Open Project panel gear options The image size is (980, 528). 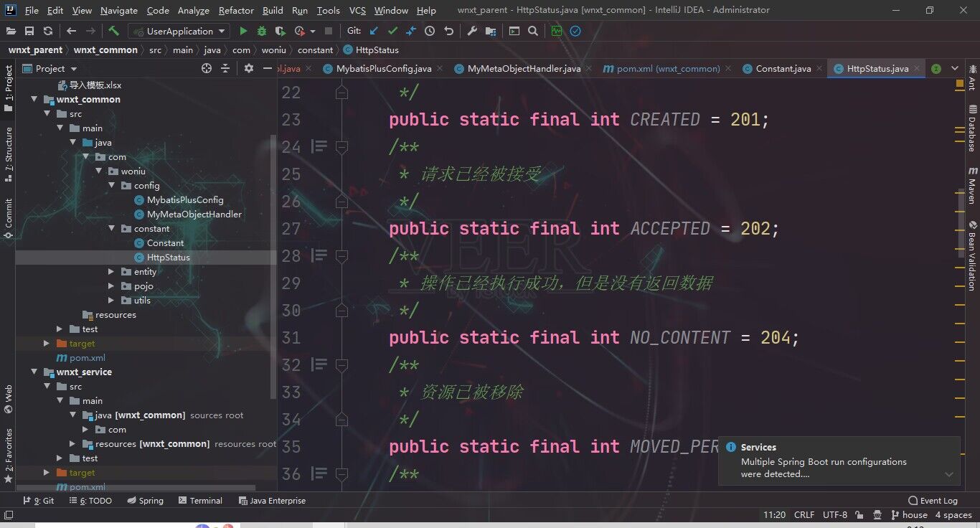coord(249,68)
